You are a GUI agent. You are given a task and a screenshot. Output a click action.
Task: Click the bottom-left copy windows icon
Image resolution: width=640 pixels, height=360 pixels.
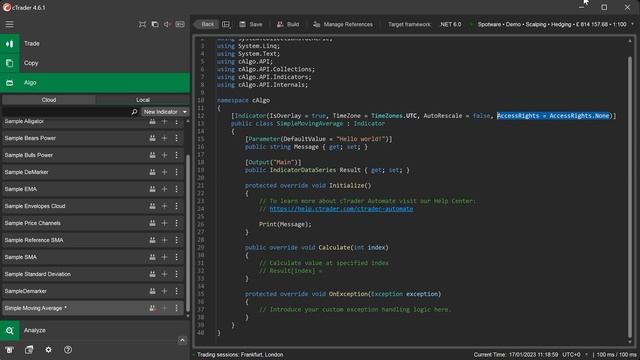29,350
